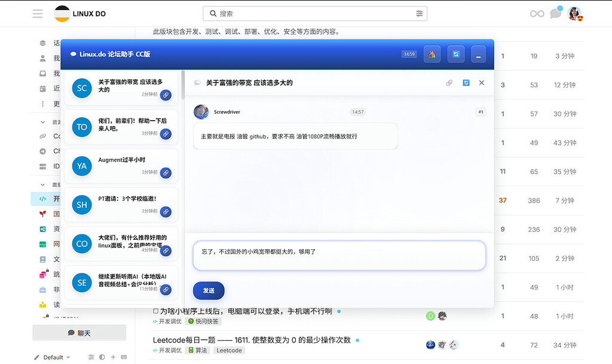Click the SC avatar circle

(82, 88)
